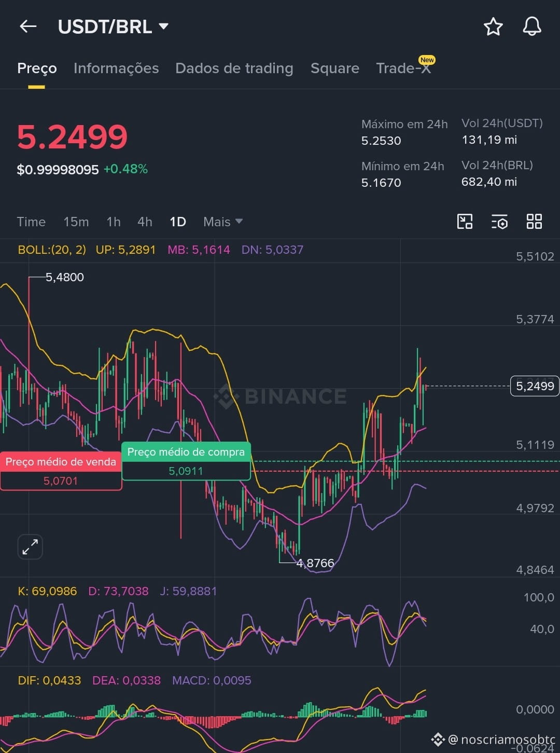Open chart indicator settings icon
The height and width of the screenshot is (753, 560).
pyautogui.click(x=499, y=222)
